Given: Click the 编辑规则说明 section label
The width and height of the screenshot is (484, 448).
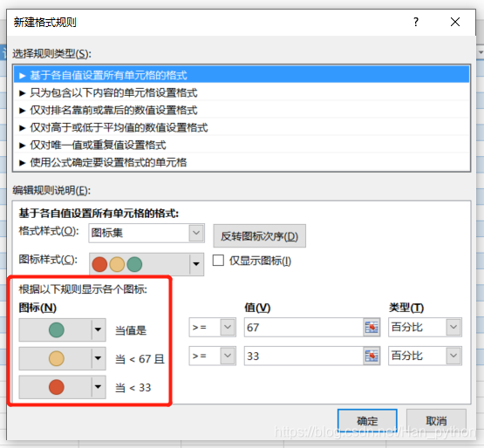Looking at the screenshot, I should (x=51, y=190).
